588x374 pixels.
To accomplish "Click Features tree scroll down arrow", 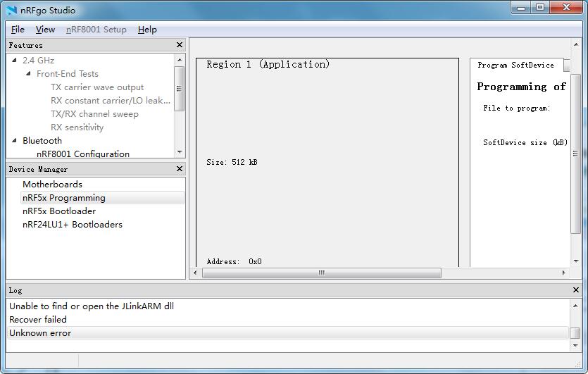I will click(180, 152).
